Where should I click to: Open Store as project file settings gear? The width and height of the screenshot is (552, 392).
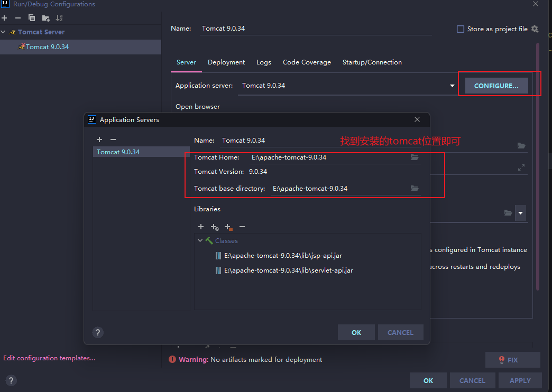(x=535, y=29)
